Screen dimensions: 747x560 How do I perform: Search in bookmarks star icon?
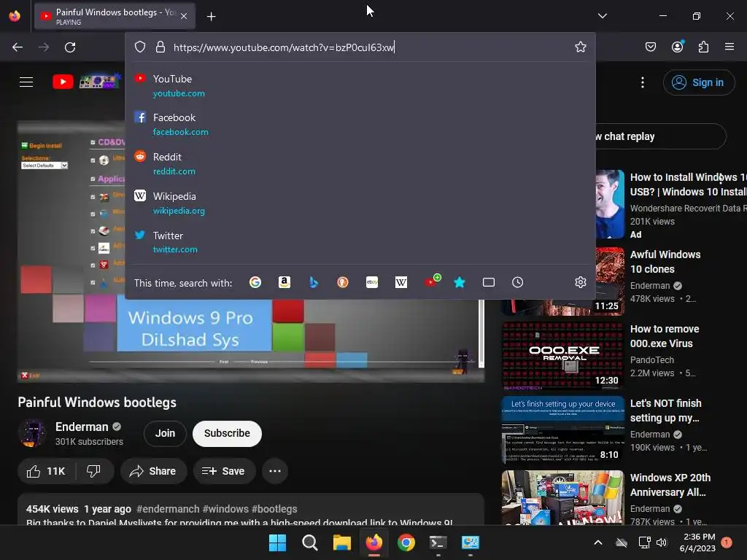(x=460, y=282)
